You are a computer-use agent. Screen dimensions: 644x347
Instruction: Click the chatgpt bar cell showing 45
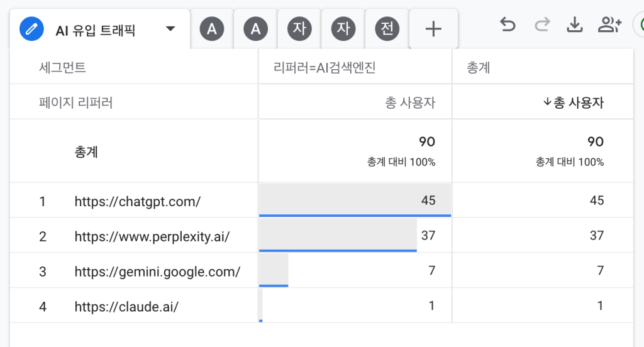click(x=355, y=201)
